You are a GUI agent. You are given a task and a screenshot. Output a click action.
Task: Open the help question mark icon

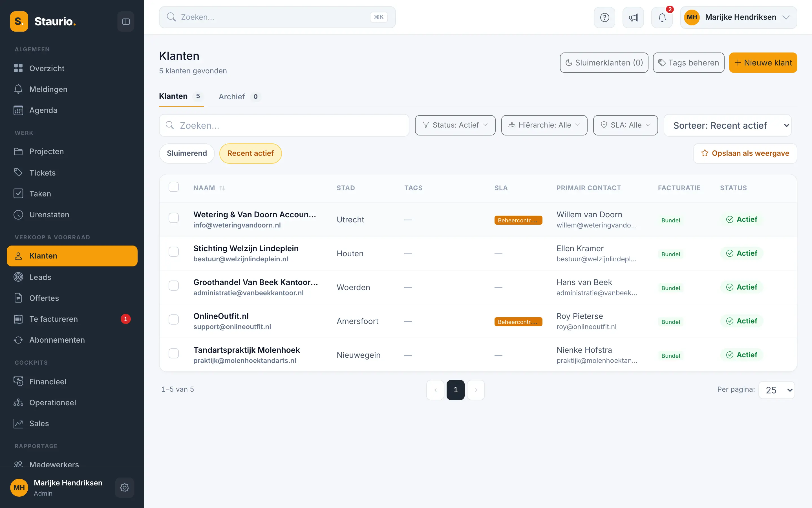coord(604,17)
